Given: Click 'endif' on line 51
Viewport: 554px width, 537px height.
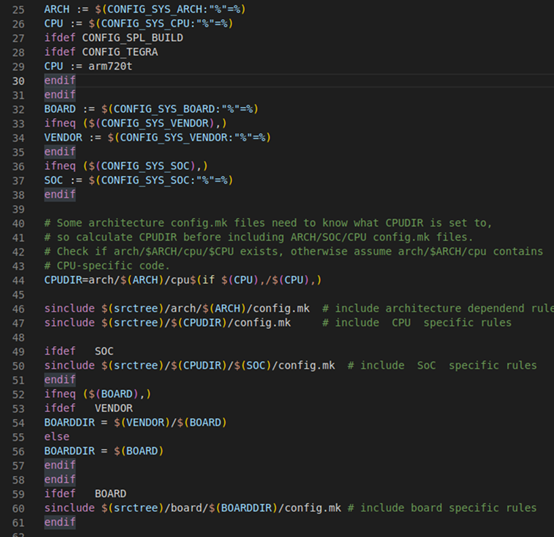Looking at the screenshot, I should click(60, 380).
